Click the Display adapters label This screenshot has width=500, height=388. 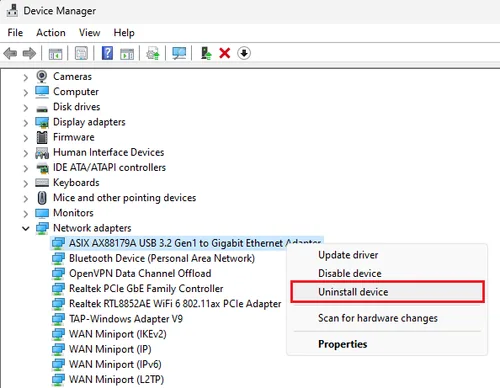click(89, 122)
